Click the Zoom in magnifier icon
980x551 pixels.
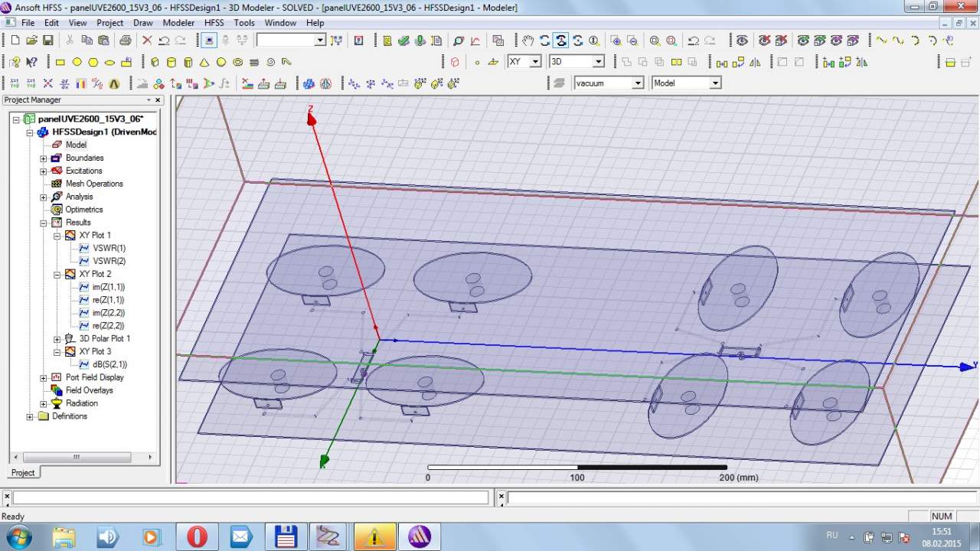coord(655,41)
